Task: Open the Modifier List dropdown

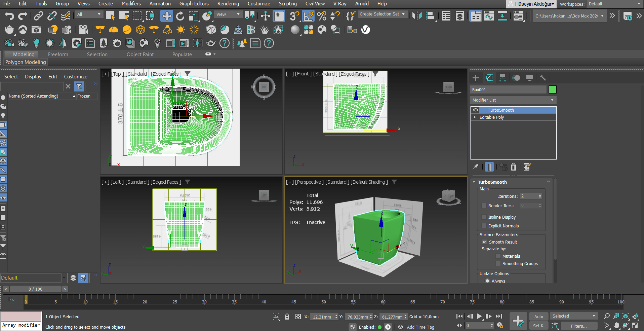Action: [x=552, y=100]
